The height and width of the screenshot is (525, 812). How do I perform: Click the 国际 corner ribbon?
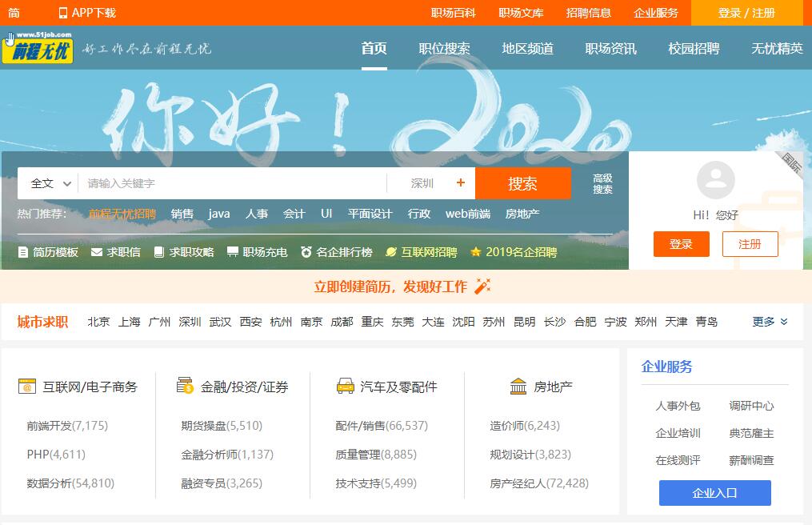(790, 162)
